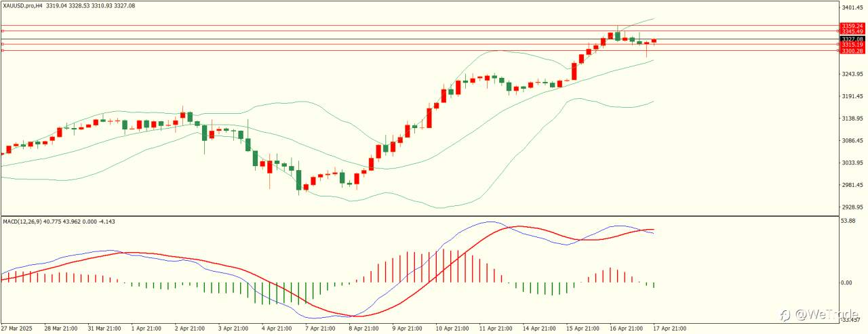
Task: Click the 3 Apr 21:00 time label
Action: pyautogui.click(x=233, y=329)
